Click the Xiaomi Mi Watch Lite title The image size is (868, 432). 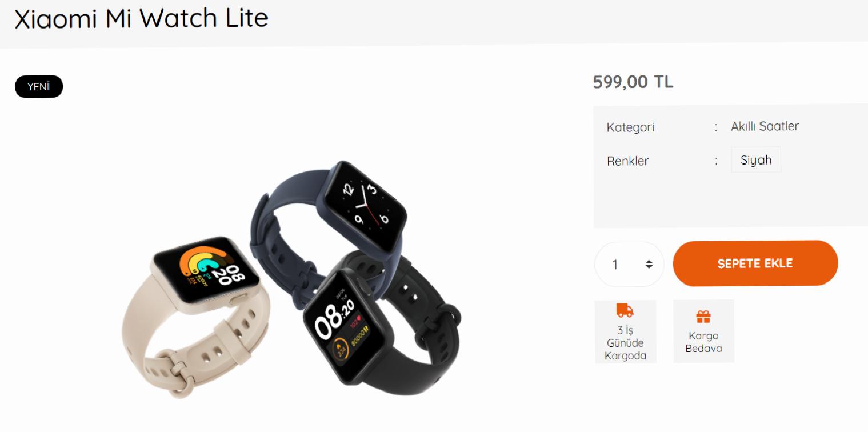pos(141,19)
